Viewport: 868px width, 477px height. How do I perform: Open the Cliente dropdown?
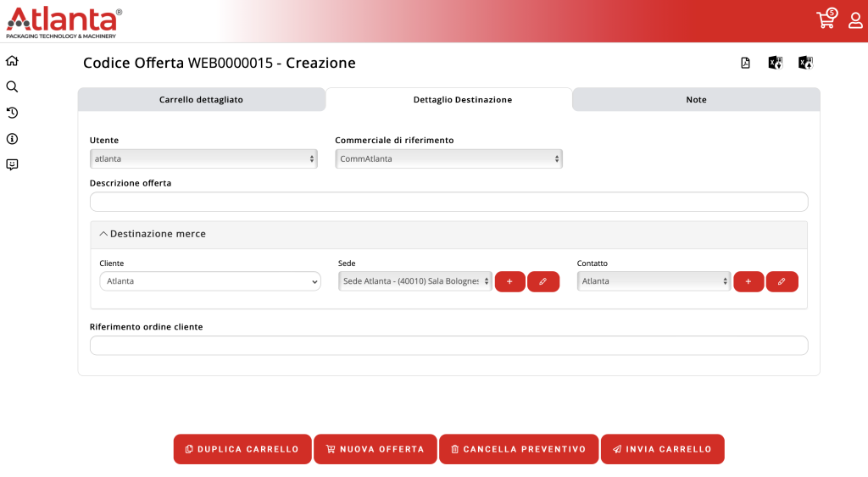tap(210, 281)
